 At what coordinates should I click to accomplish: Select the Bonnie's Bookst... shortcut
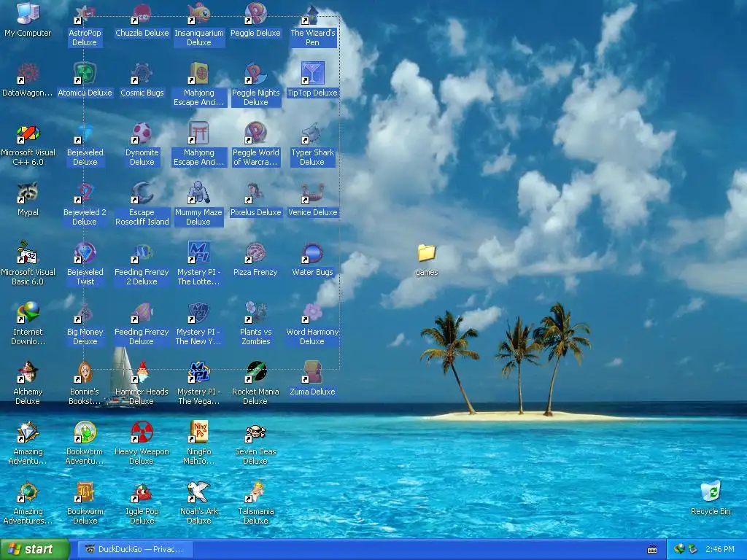click(x=85, y=372)
